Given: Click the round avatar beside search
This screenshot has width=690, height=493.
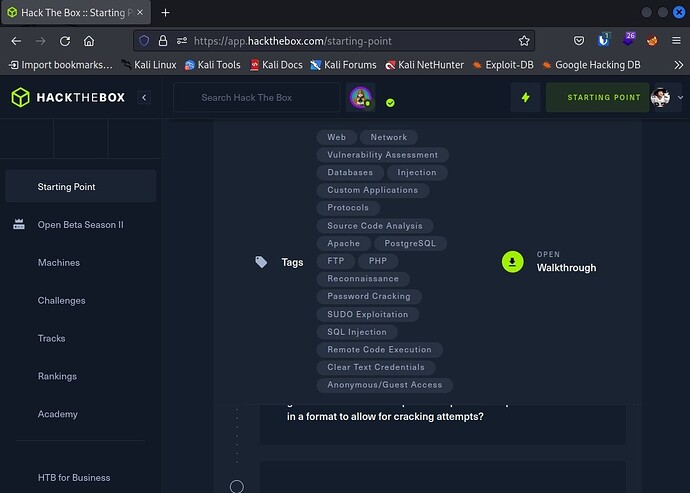Looking at the screenshot, I should (360, 97).
